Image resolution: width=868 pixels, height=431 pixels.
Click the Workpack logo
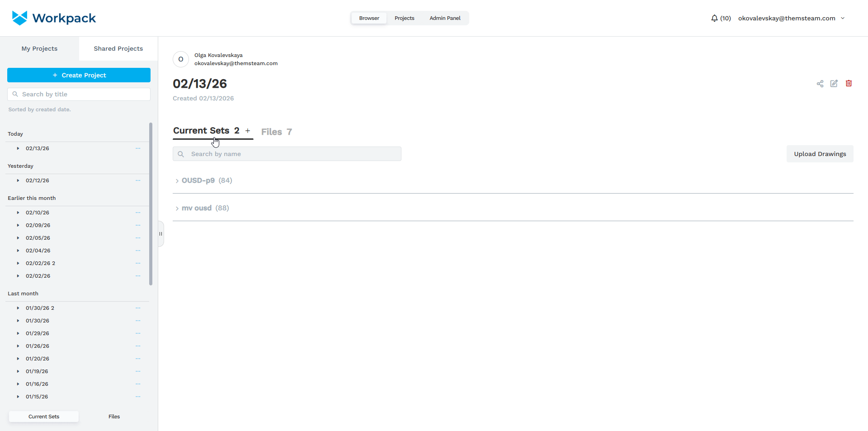point(54,18)
